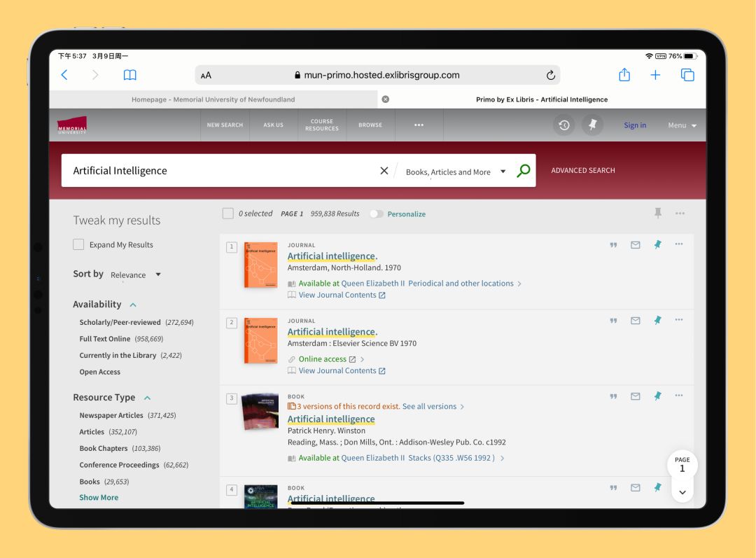Close the Homepage tab with X icon
Image resolution: width=756 pixels, height=558 pixels.
[385, 99]
